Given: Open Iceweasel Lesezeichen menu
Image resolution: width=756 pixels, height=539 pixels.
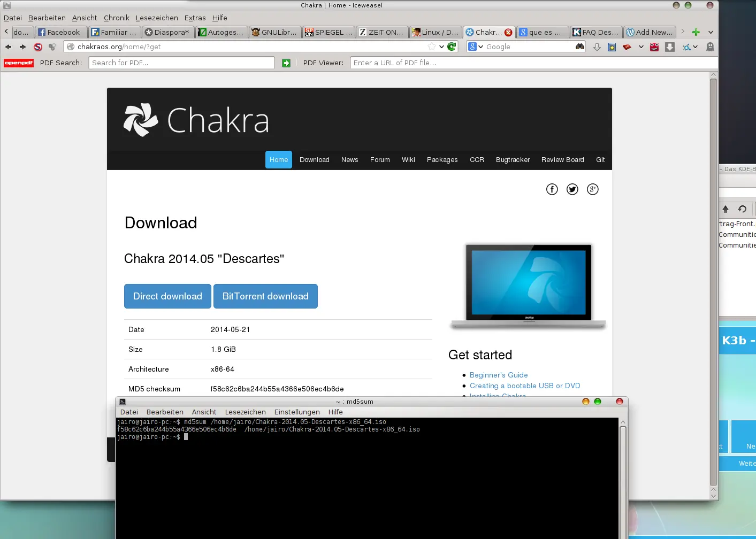Looking at the screenshot, I should [x=157, y=18].
